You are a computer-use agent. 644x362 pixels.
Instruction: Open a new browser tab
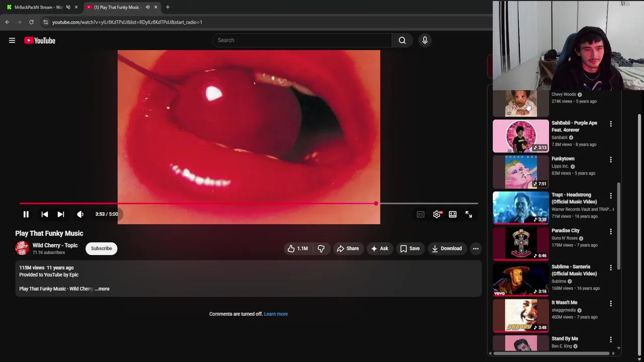coord(168,7)
